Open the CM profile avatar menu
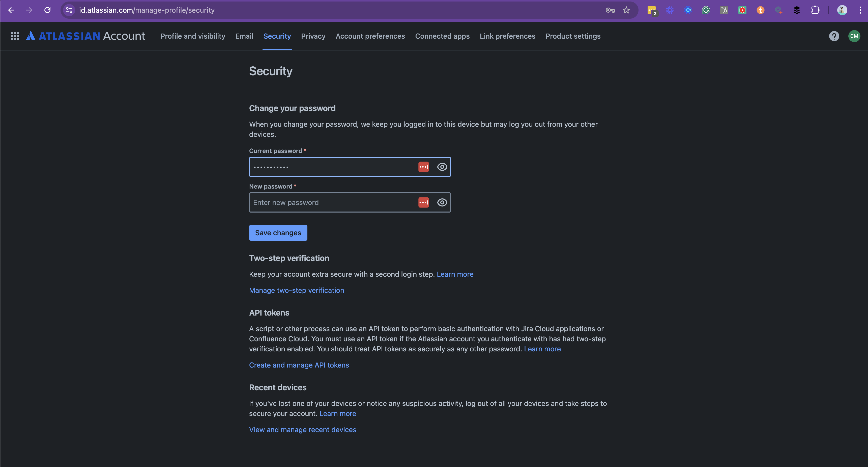Screen dimensions: 868x467 (x=854, y=36)
